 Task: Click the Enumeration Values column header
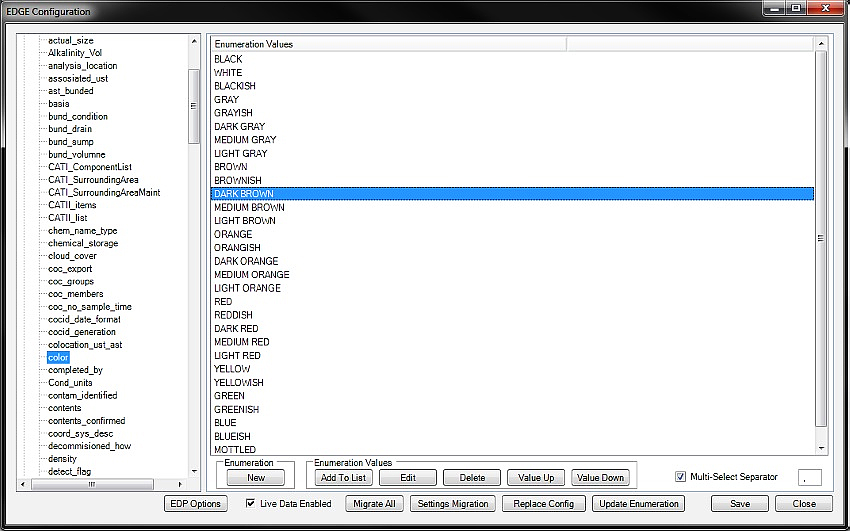tap(389, 44)
